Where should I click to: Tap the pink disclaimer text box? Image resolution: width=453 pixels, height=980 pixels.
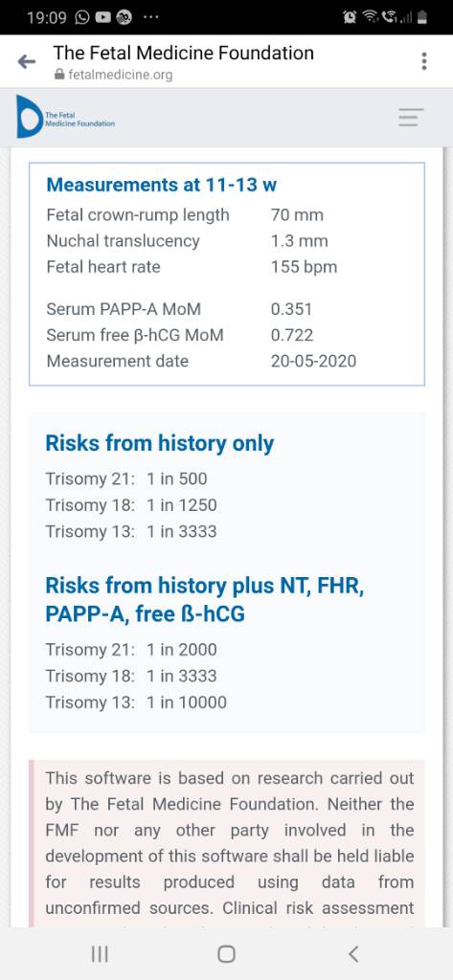coord(226,843)
